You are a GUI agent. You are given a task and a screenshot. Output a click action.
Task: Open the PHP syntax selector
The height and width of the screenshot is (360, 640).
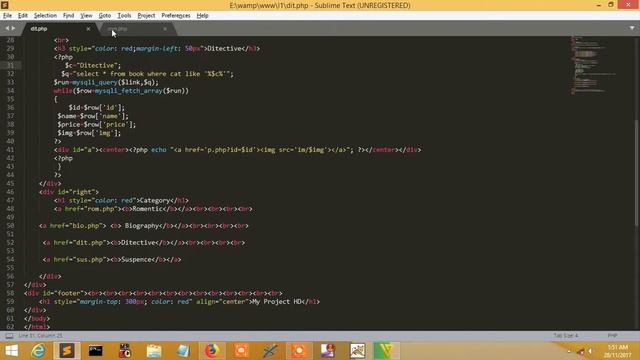[612, 336]
